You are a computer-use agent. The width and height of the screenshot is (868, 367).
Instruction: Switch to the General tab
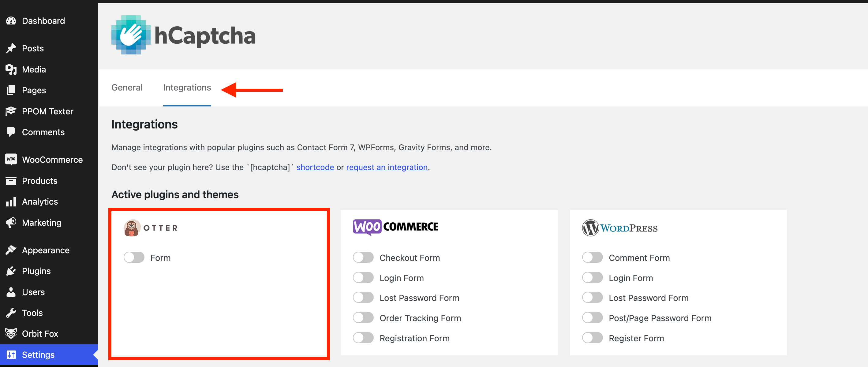click(x=127, y=87)
